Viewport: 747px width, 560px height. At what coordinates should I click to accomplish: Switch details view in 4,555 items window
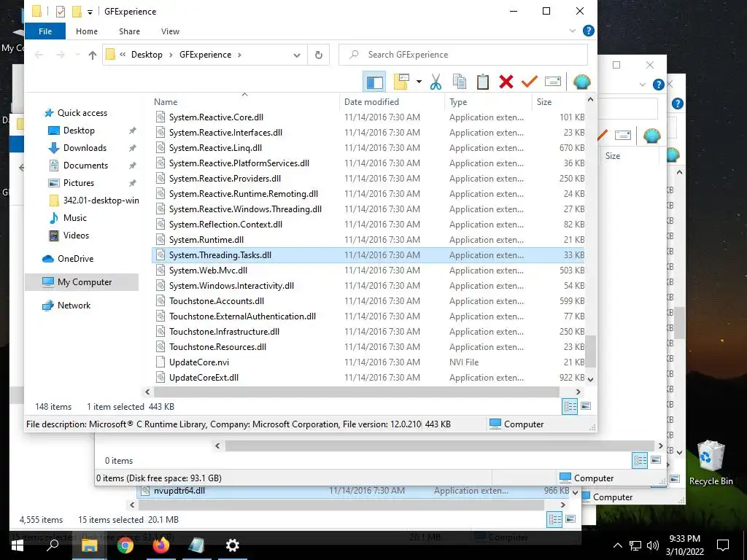click(554, 519)
